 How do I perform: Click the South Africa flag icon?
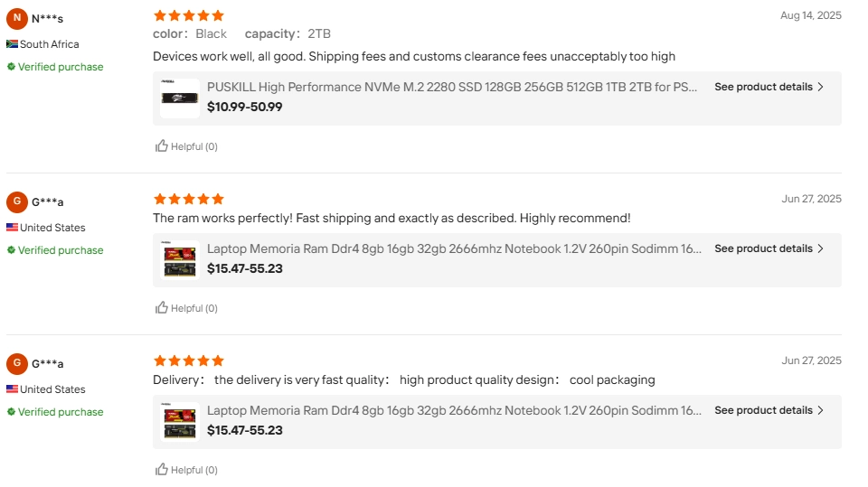(x=13, y=44)
